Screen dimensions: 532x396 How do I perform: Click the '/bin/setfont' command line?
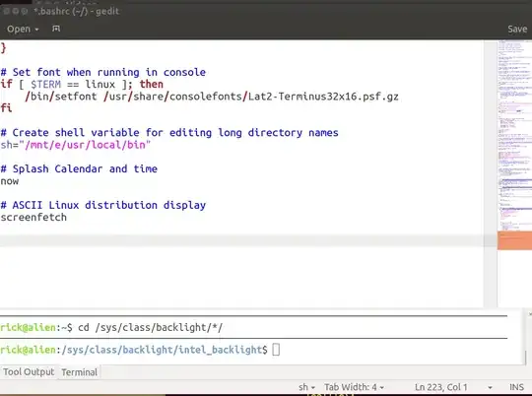(212, 97)
